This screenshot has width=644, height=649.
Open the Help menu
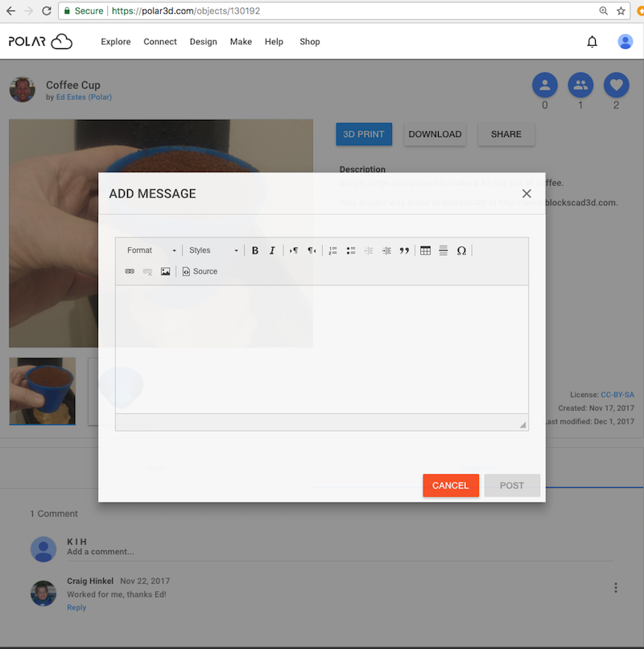[x=274, y=42]
